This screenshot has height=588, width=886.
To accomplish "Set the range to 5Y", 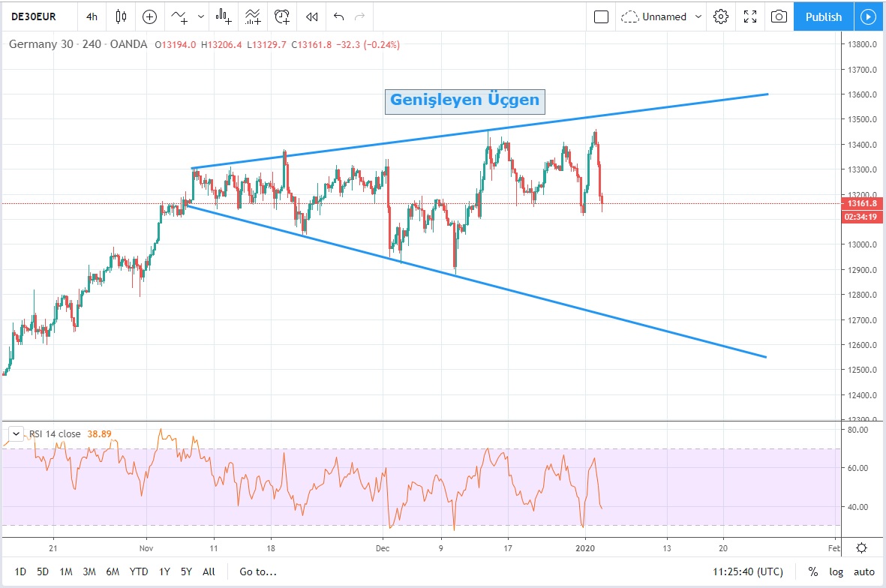I will [x=187, y=571].
